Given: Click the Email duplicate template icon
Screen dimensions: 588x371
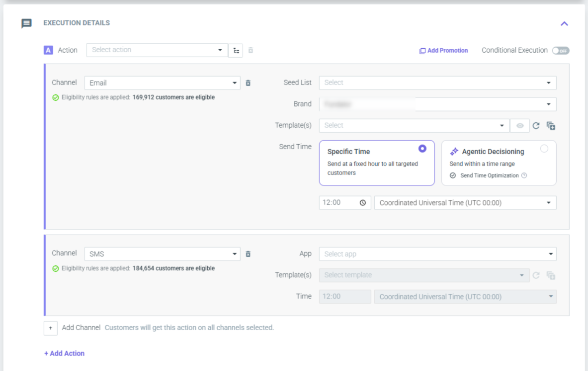Looking at the screenshot, I should pyautogui.click(x=551, y=126).
